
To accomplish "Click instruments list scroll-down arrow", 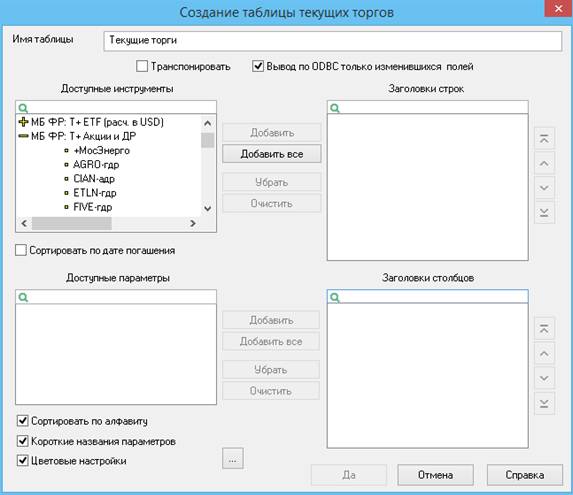I will 208,209.
